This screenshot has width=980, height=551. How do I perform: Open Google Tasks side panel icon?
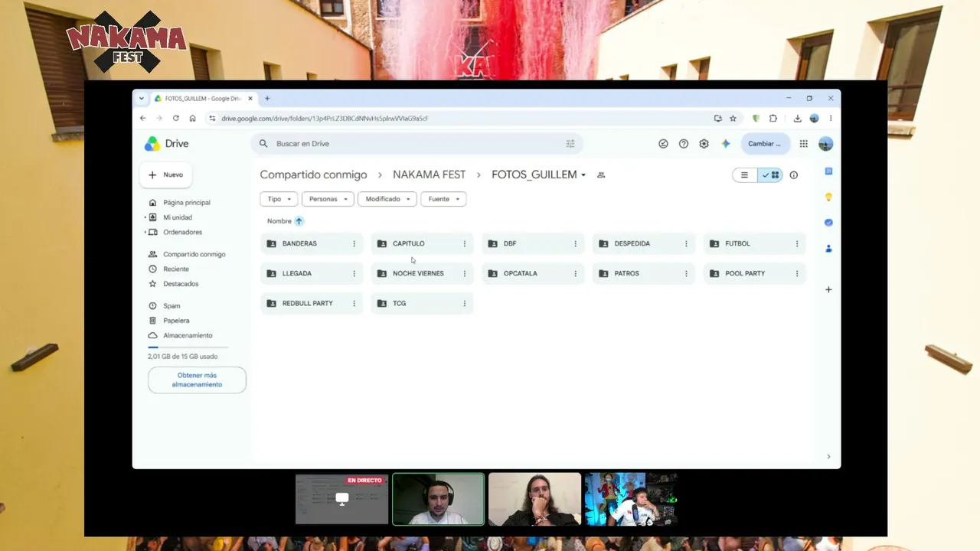tap(828, 223)
